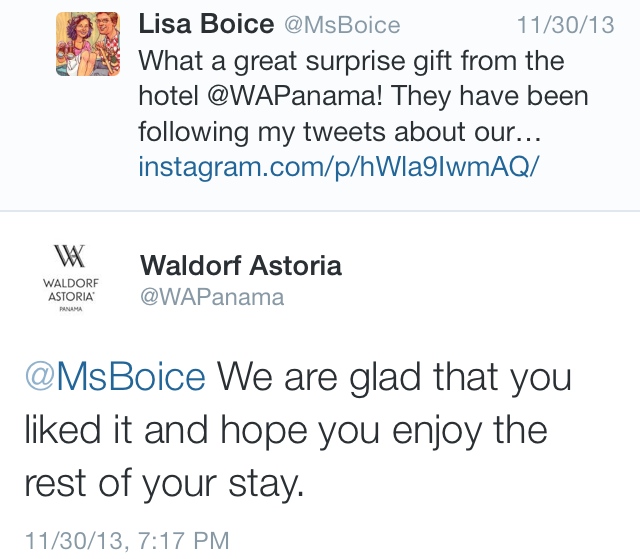
Task: Open the instagram.com/p/hWla9IwmAQ/ link
Action: click(338, 167)
